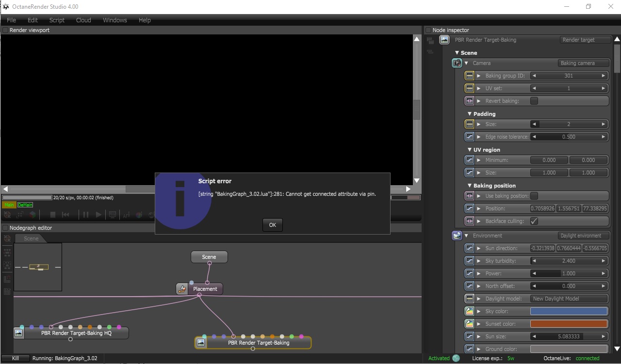Enable the Revert baking checkbox
Image resolution: width=621 pixels, height=364 pixels.
[x=534, y=101]
